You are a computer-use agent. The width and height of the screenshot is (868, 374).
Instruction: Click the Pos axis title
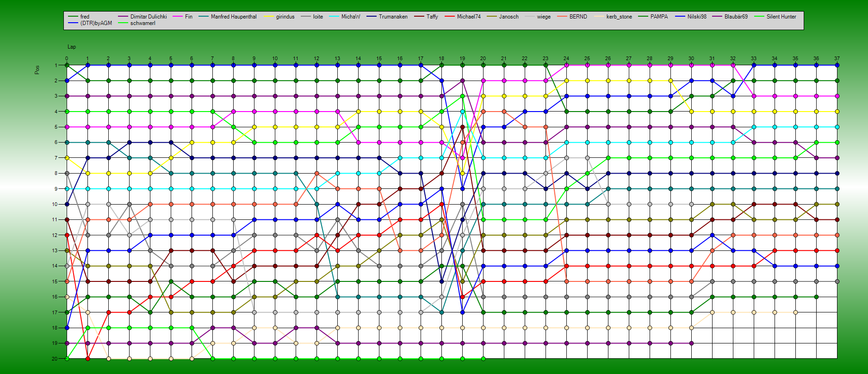[37, 69]
